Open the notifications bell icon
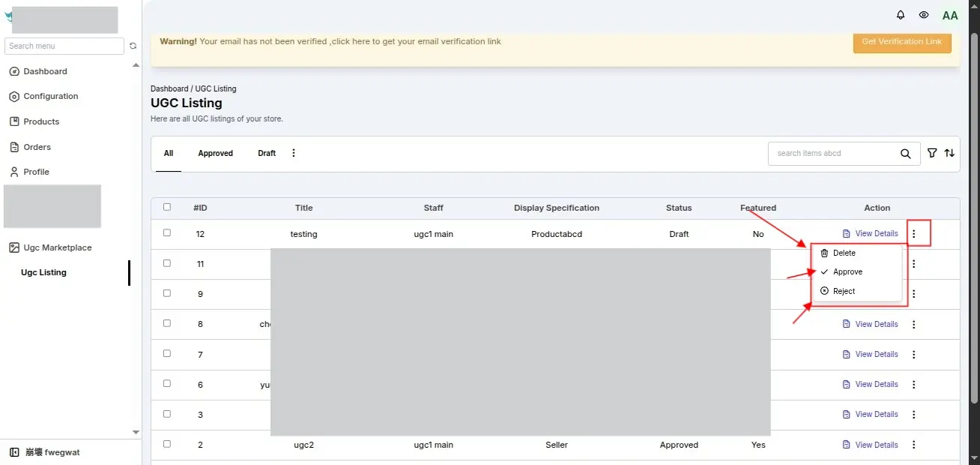Image resolution: width=980 pixels, height=465 pixels. pyautogui.click(x=901, y=15)
